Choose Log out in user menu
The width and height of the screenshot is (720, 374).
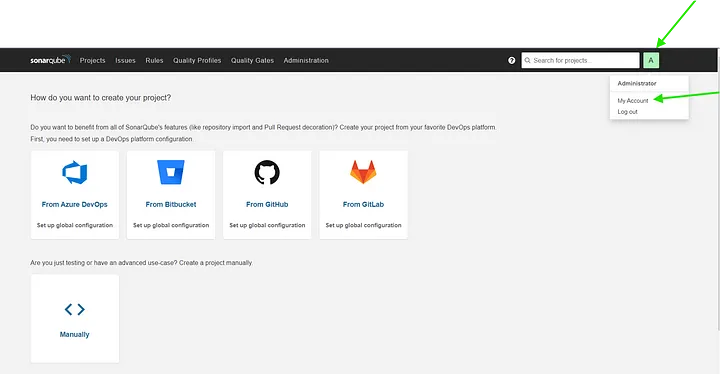[x=627, y=112]
